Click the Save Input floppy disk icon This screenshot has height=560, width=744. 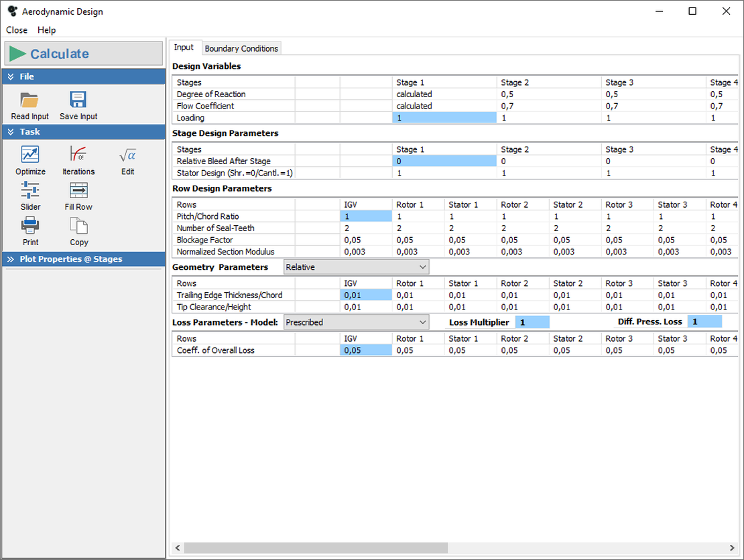[x=78, y=100]
